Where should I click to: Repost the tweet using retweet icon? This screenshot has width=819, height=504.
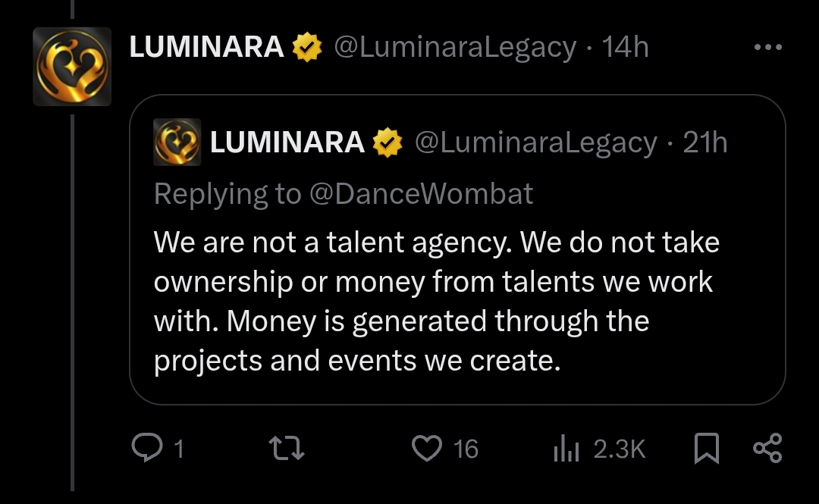(287, 449)
